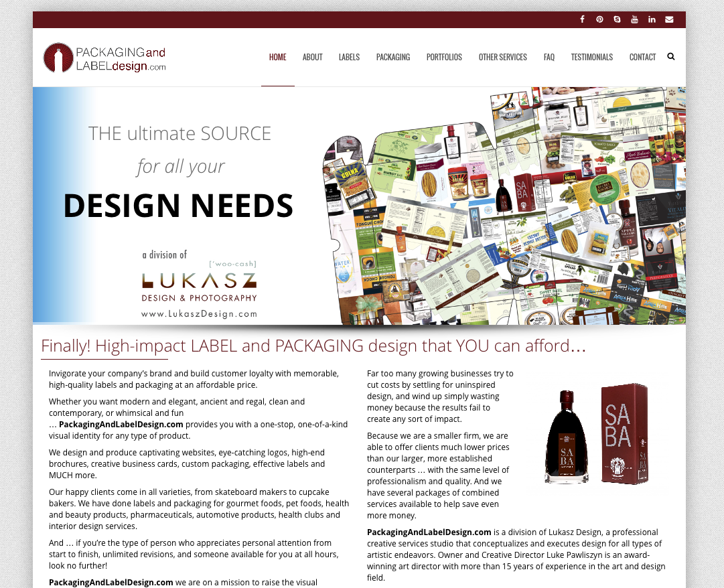
Task: Open the FAQ menu item
Action: click(549, 57)
